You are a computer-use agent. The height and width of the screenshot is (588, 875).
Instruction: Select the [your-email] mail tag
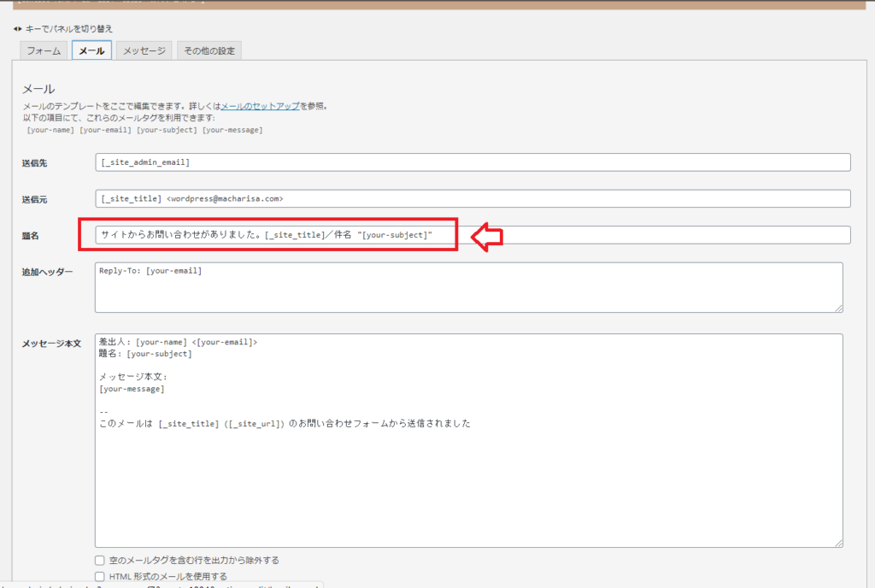[x=105, y=130]
